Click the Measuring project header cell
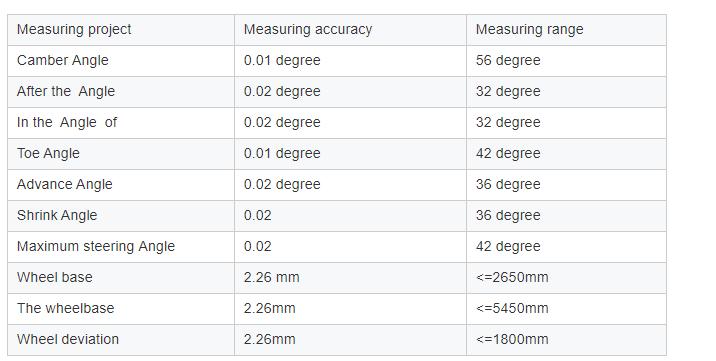Viewport: 716px width, 361px height. pos(121,30)
